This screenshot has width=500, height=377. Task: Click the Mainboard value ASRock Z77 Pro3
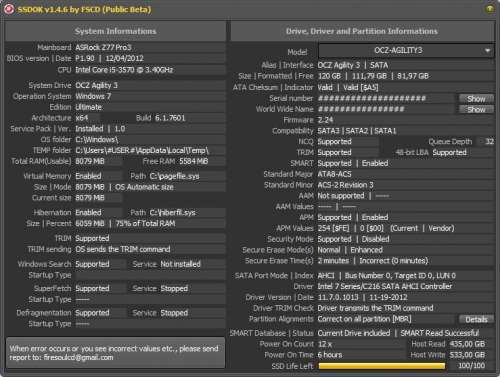pyautogui.click(x=103, y=47)
